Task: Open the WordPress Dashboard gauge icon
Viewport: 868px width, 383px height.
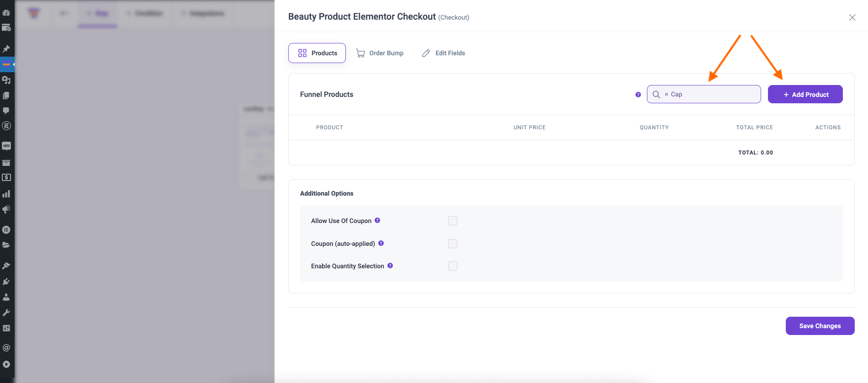Action: (x=6, y=12)
